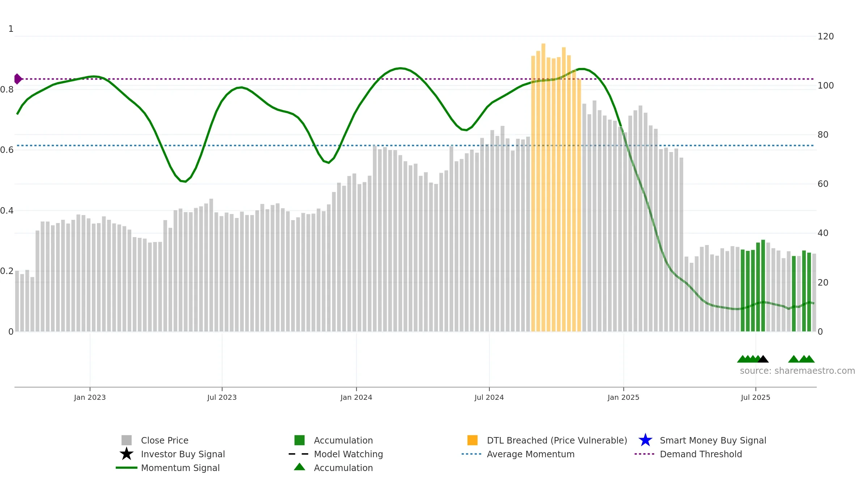Click the orange DTL Breached color swatch
Image resolution: width=868 pixels, height=488 pixels.
pyautogui.click(x=472, y=440)
